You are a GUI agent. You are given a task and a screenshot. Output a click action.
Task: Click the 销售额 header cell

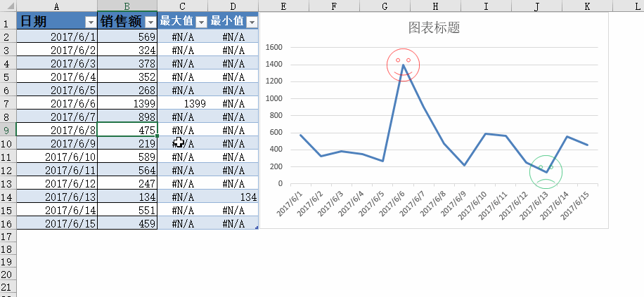tap(127, 20)
